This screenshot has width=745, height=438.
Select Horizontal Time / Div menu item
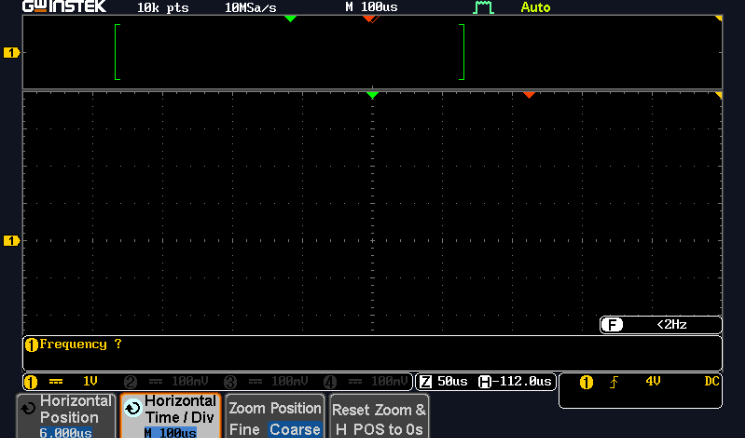tap(170, 416)
